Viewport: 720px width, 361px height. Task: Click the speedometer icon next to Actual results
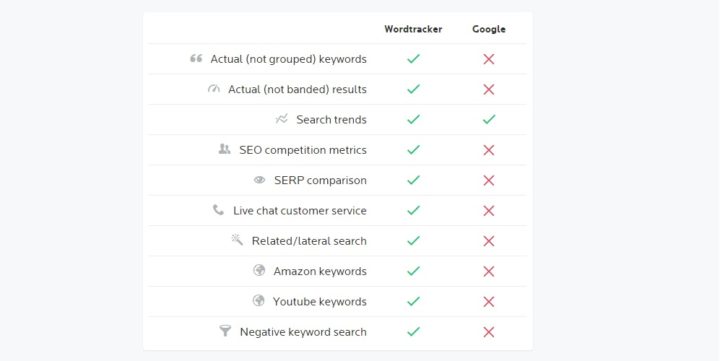(x=214, y=89)
